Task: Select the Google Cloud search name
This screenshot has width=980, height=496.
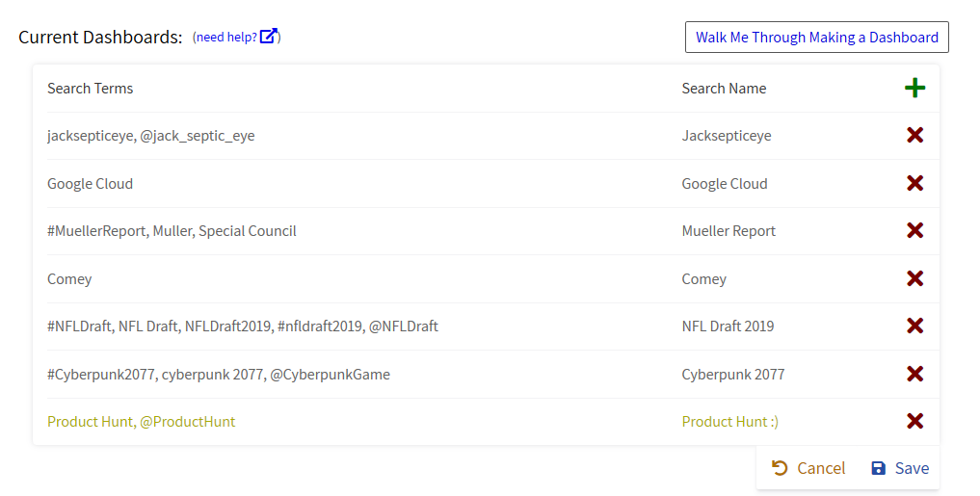Action: (x=725, y=184)
